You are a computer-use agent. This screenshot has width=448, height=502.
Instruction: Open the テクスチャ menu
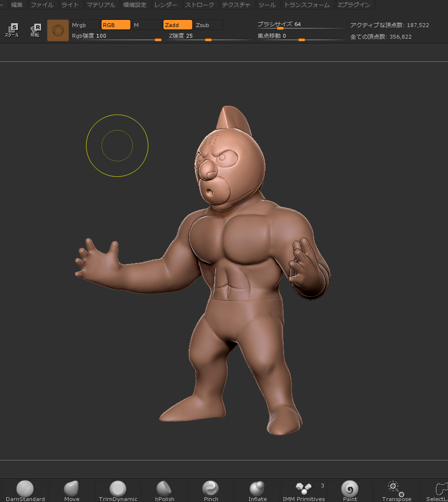(236, 5)
